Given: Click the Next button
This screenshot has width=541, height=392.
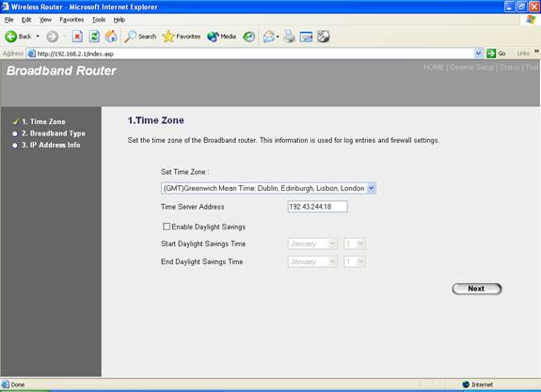Looking at the screenshot, I should point(476,289).
